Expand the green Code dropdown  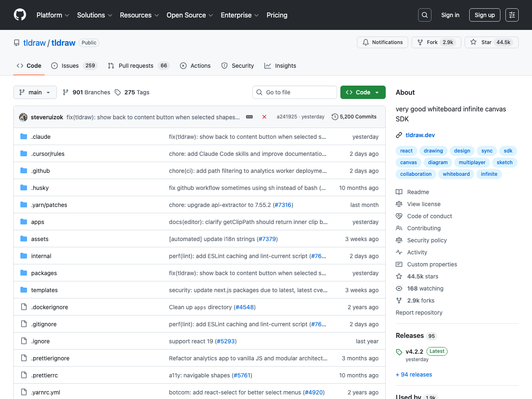point(363,92)
